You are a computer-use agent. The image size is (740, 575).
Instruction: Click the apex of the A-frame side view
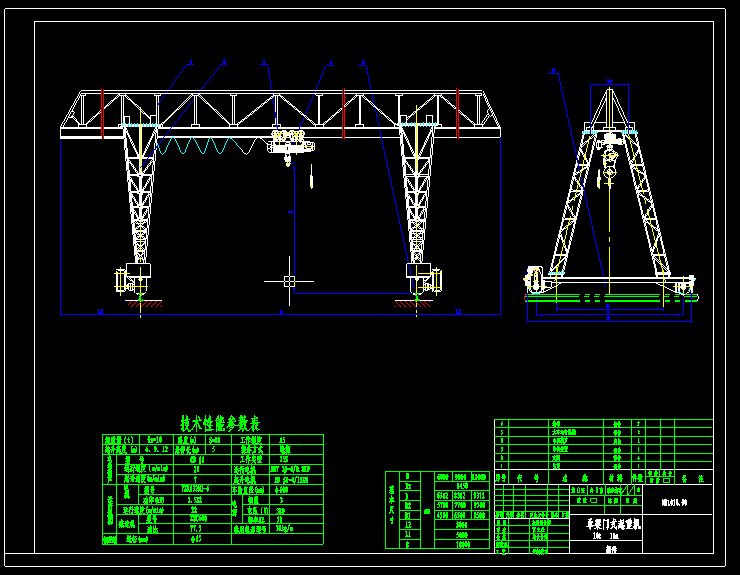tap(608, 90)
